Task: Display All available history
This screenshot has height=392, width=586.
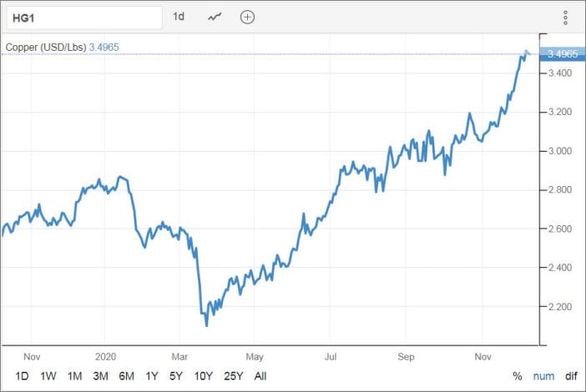Action: (x=260, y=376)
